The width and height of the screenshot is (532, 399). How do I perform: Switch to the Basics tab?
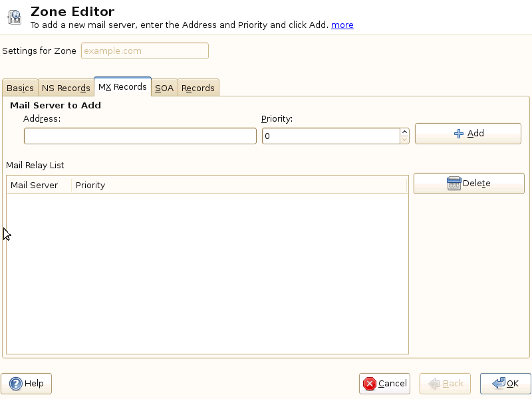[20, 88]
